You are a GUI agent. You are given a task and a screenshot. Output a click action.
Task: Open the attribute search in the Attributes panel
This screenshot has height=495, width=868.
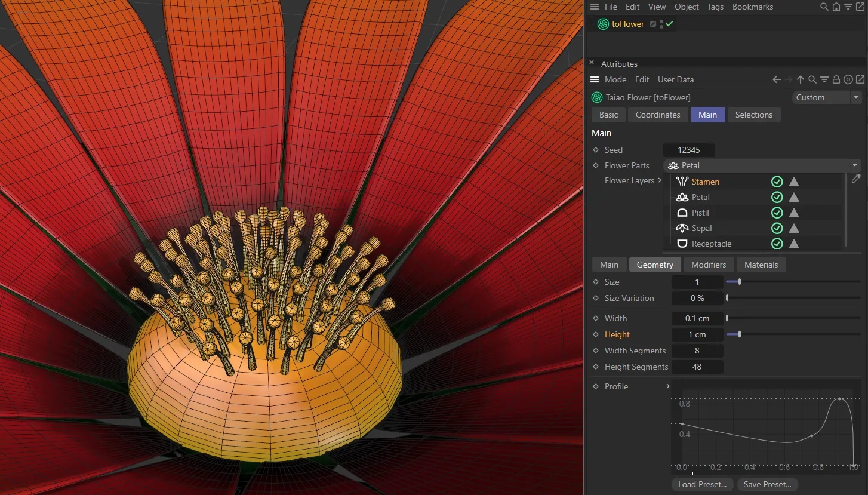[812, 79]
